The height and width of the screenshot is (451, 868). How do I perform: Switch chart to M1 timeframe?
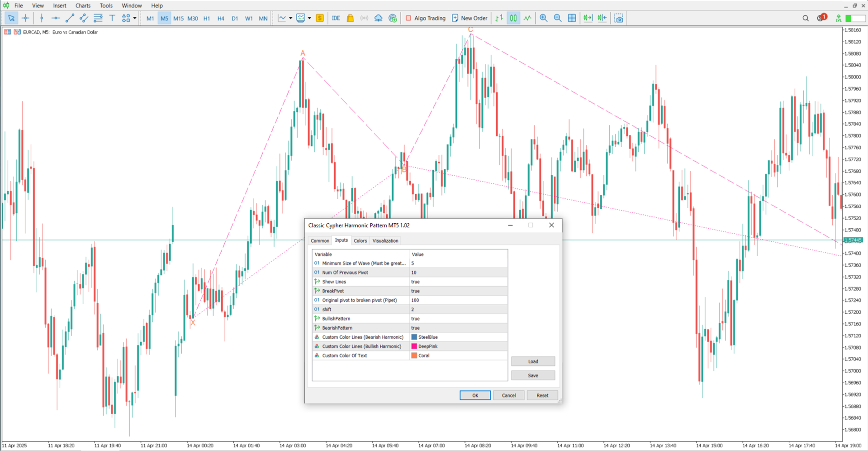coord(150,19)
